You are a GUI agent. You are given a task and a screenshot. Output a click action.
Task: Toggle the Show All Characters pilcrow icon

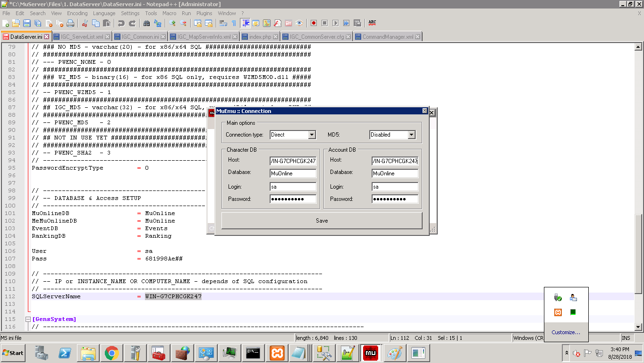[233, 23]
